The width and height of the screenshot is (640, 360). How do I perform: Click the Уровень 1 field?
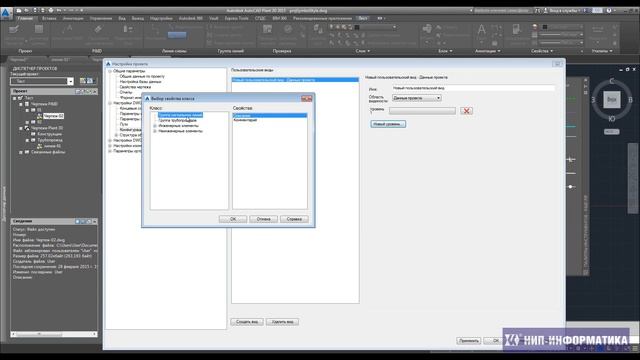(x=422, y=111)
